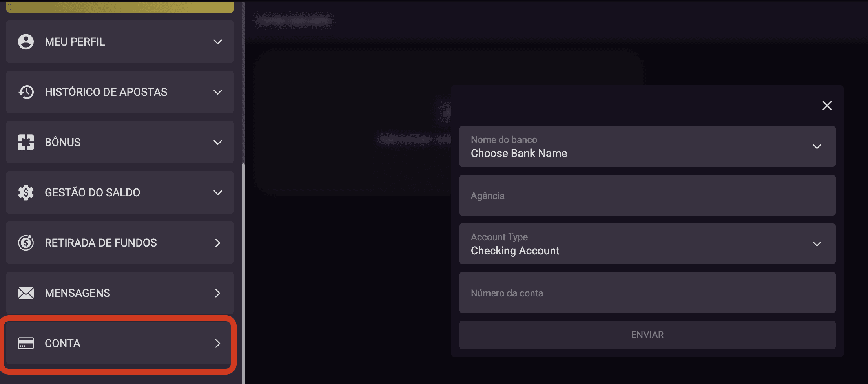Submit the form with ENVIAR button
Image resolution: width=868 pixels, height=384 pixels.
647,335
